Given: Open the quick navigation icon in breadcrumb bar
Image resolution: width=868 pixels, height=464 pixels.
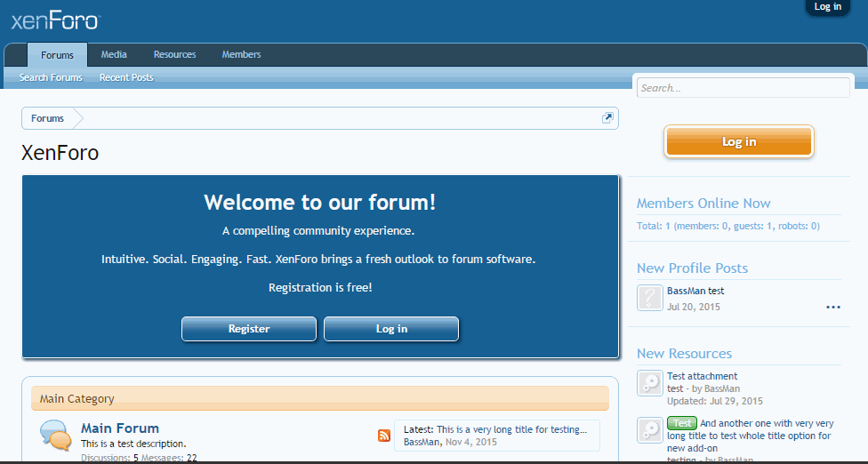Looking at the screenshot, I should (x=607, y=118).
